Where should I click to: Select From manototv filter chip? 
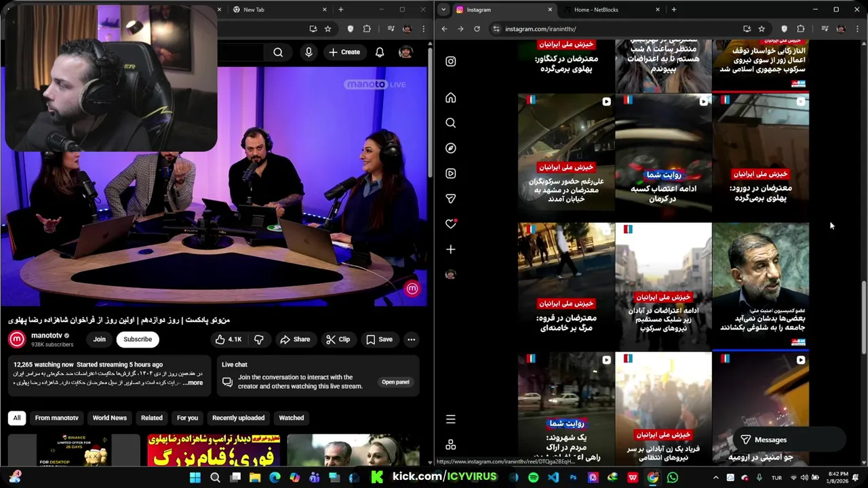[57, 418]
